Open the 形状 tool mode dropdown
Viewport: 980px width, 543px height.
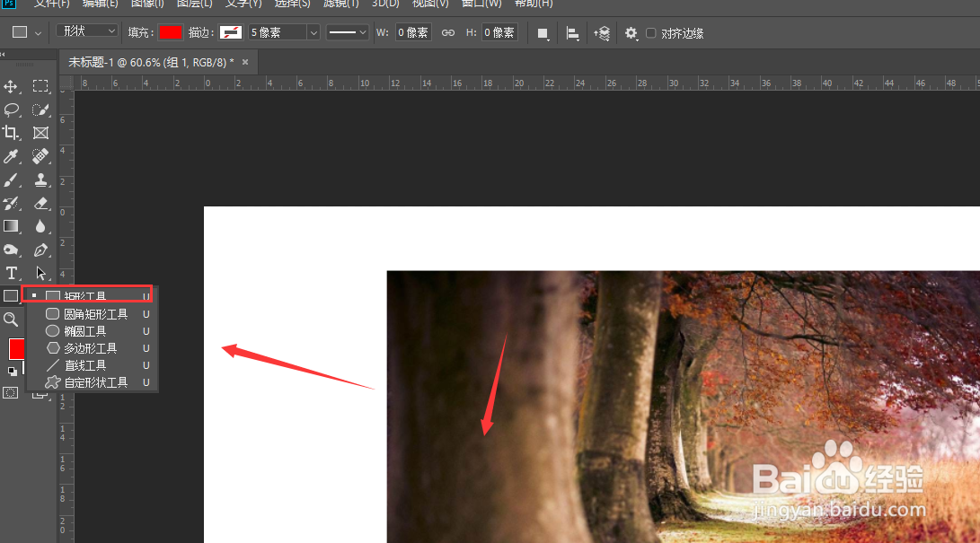pyautogui.click(x=87, y=31)
